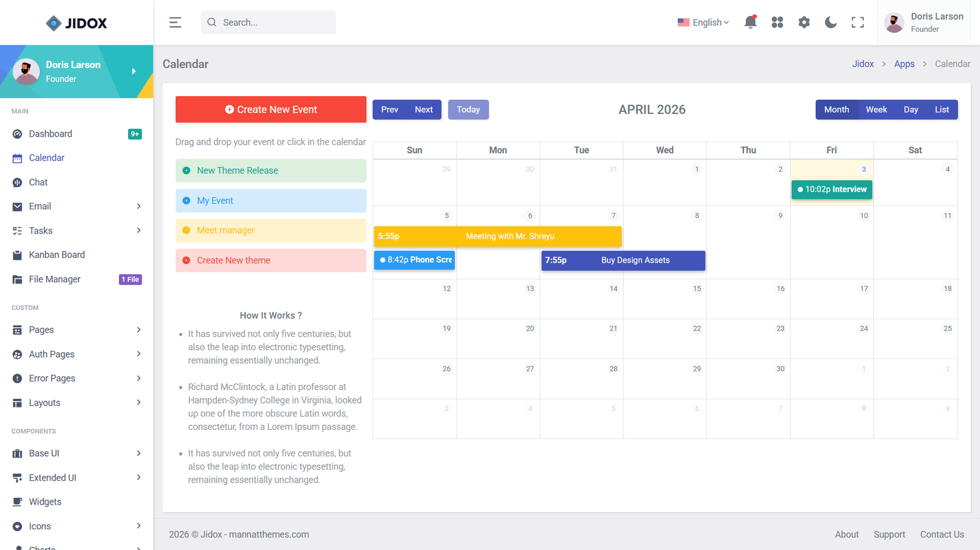Open the notifications bell icon
This screenshot has height=550, width=980.
[x=750, y=23]
